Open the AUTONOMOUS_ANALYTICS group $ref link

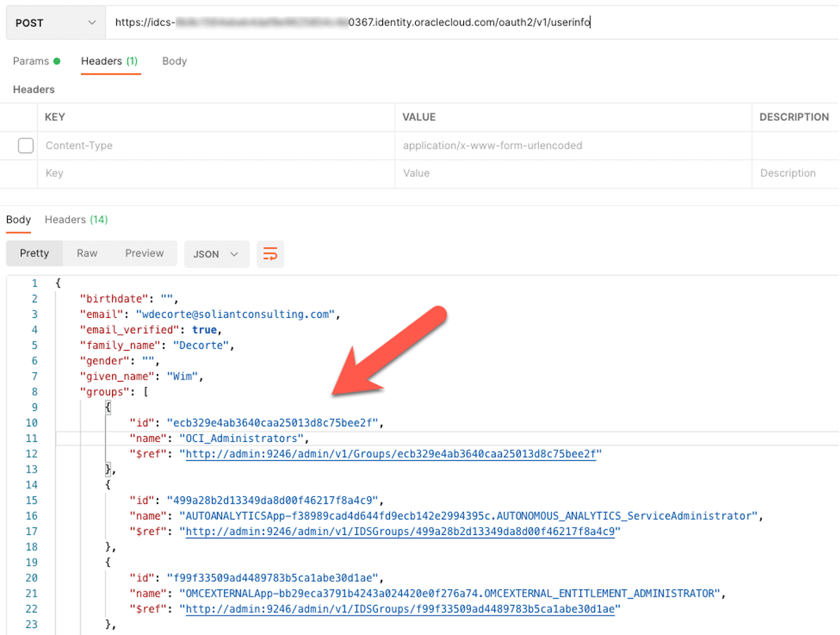[400, 531]
